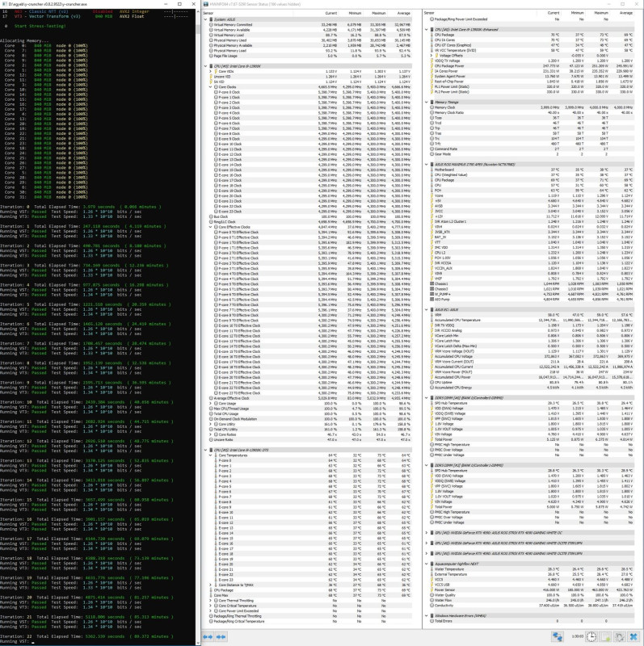
Task: Collapse the Core Clocks tree
Action: tap(210, 87)
